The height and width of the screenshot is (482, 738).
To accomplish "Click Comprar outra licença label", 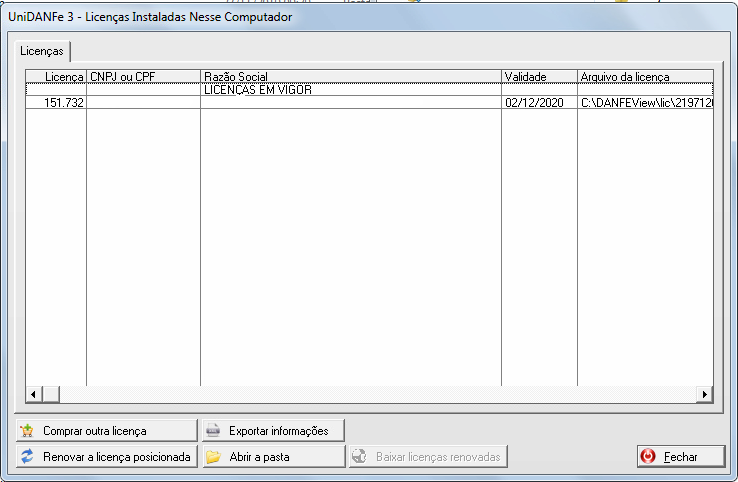I will 95,431.
